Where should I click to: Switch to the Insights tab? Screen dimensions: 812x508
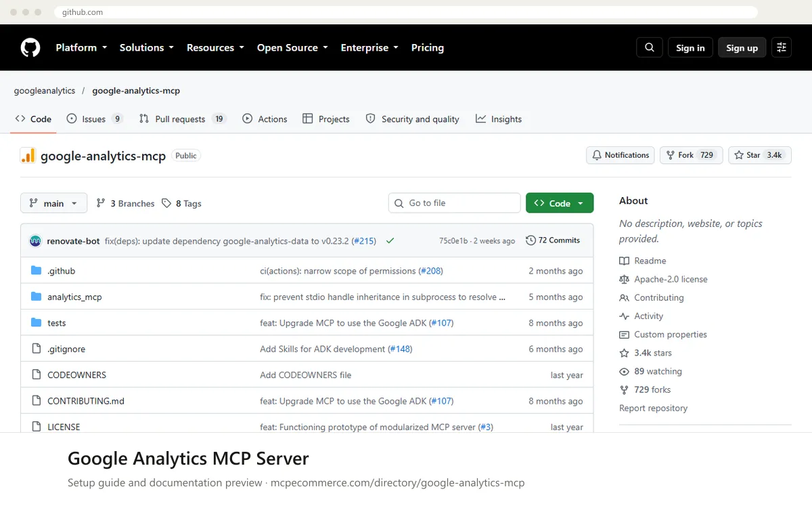tap(499, 119)
